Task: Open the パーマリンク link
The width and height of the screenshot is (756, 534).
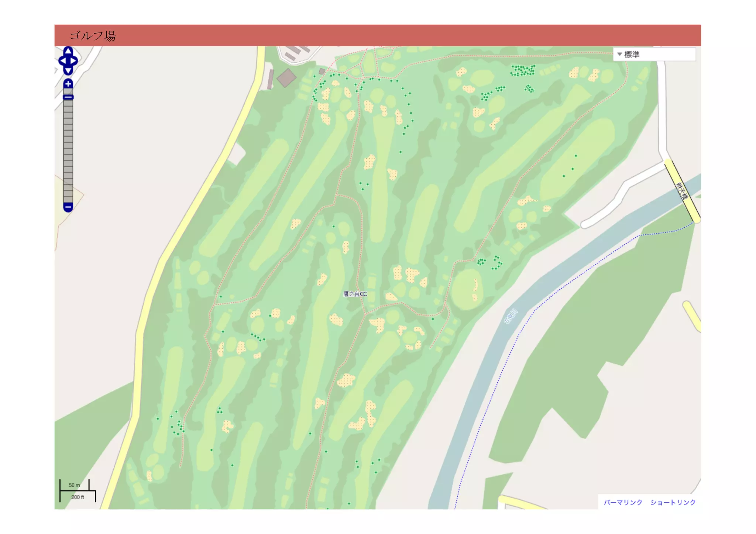Action: 623,502
